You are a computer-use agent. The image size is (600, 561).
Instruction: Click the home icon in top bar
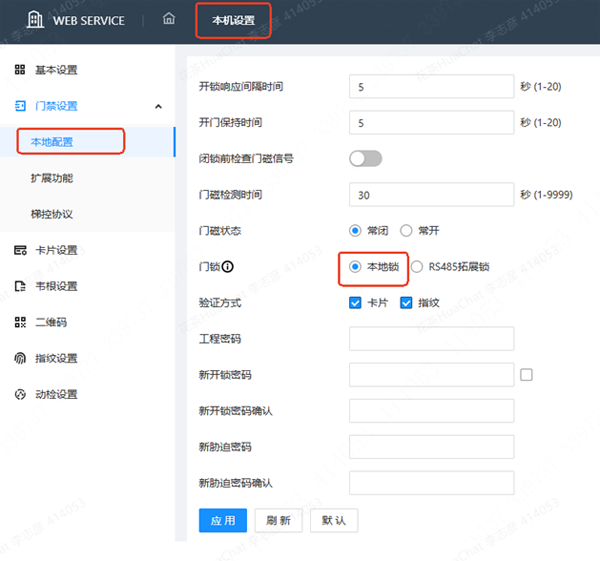coord(168,19)
